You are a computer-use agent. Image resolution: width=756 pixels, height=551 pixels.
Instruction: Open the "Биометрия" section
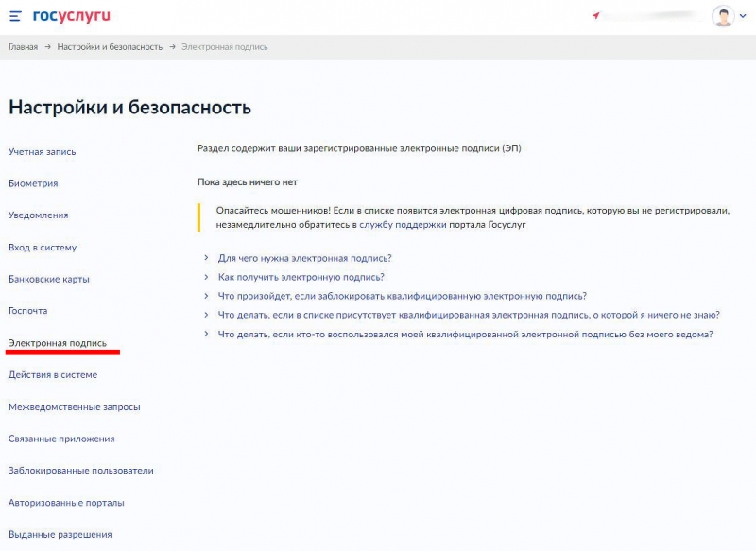34,182
